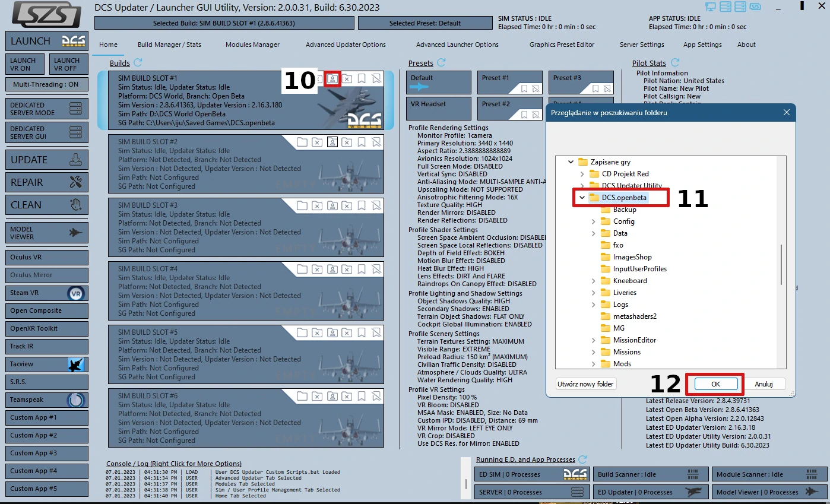Image resolution: width=830 pixels, height=504 pixels.
Task: Click the folder dialog vertical scrollbar
Action: pyautogui.click(x=781, y=264)
